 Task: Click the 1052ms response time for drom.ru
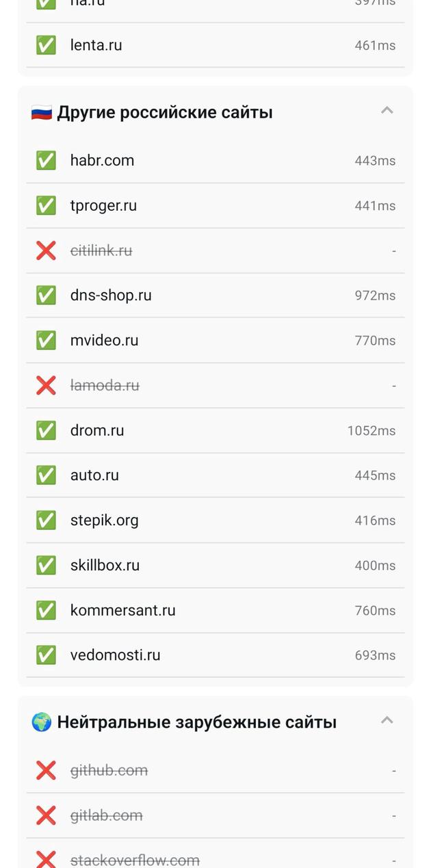point(371,431)
